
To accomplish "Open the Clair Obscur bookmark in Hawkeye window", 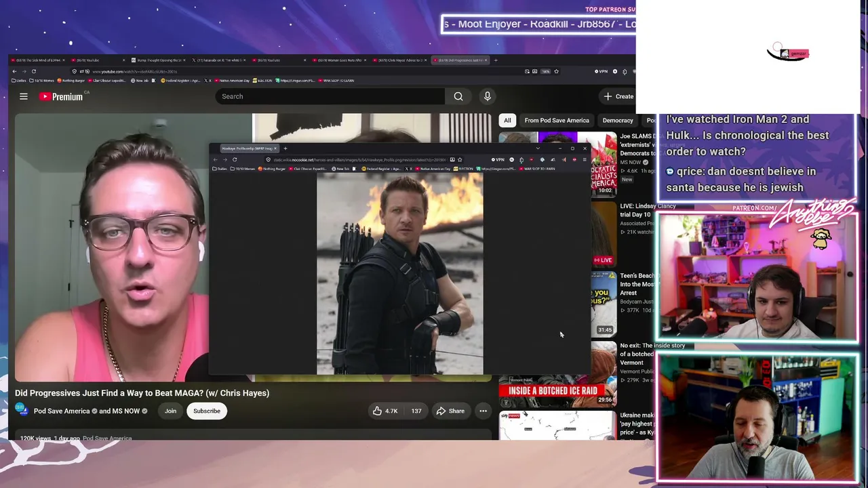I will pyautogui.click(x=309, y=169).
